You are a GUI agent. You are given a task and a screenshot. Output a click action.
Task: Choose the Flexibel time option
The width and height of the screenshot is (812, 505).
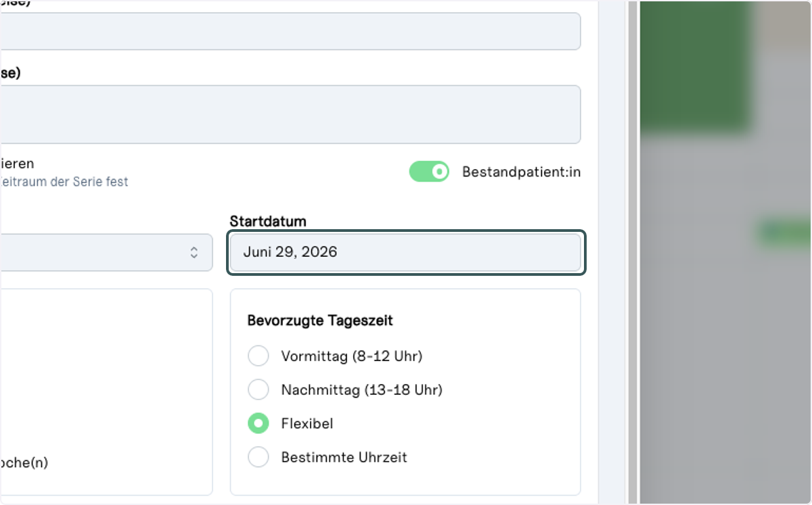[x=258, y=423]
